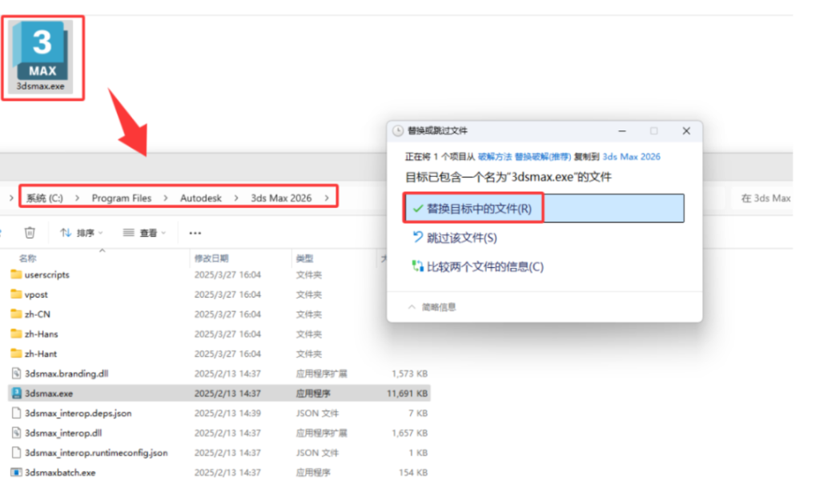Select the zh-Hans folder icon
820x504 pixels.
(x=16, y=334)
